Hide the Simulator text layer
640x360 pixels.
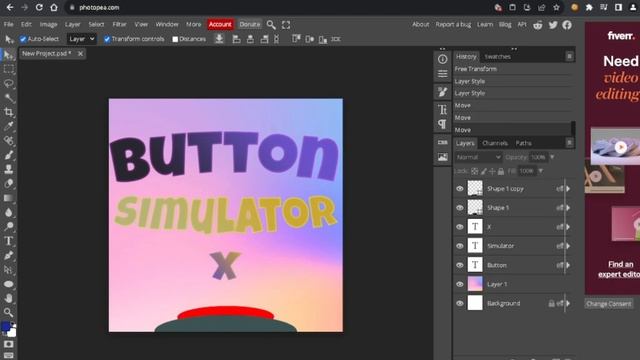point(460,246)
